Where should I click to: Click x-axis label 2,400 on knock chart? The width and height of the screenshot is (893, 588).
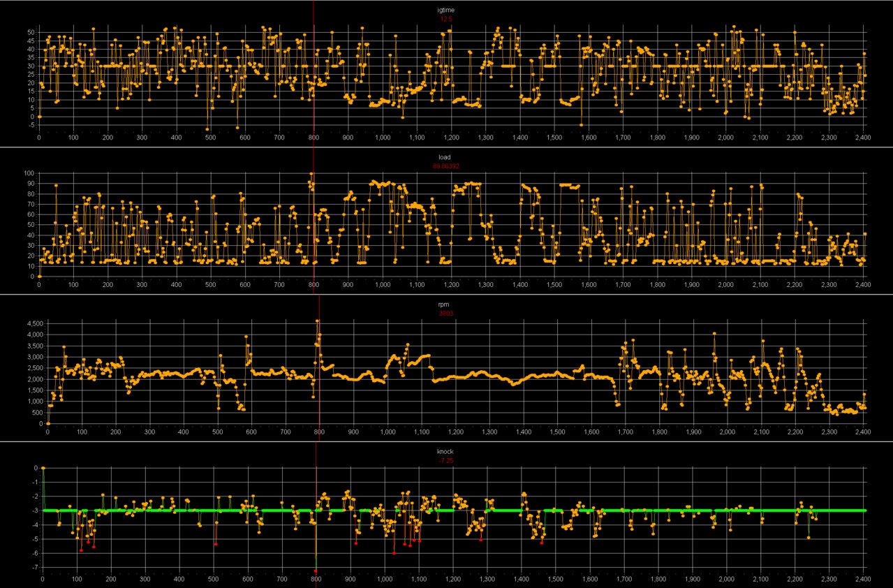(x=862, y=579)
